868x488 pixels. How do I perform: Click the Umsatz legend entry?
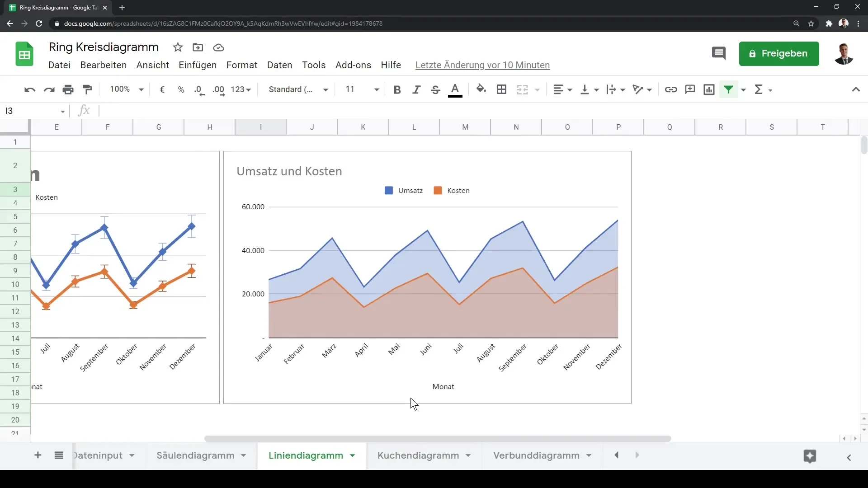404,191
